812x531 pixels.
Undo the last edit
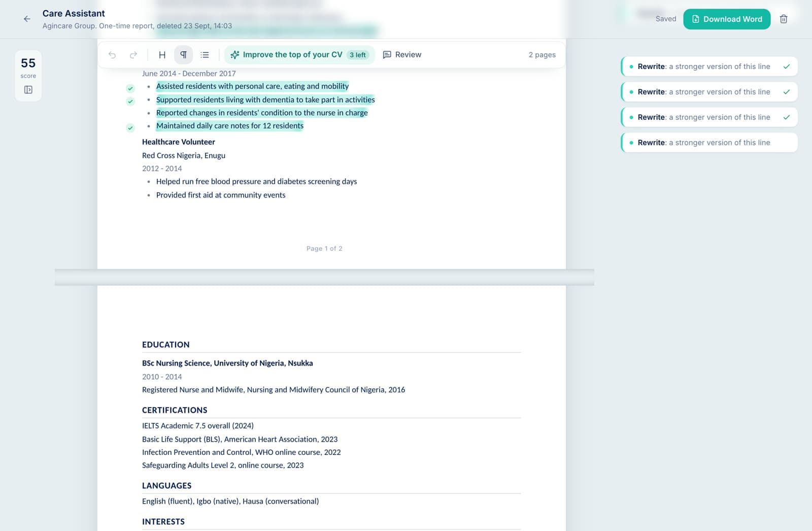112,55
